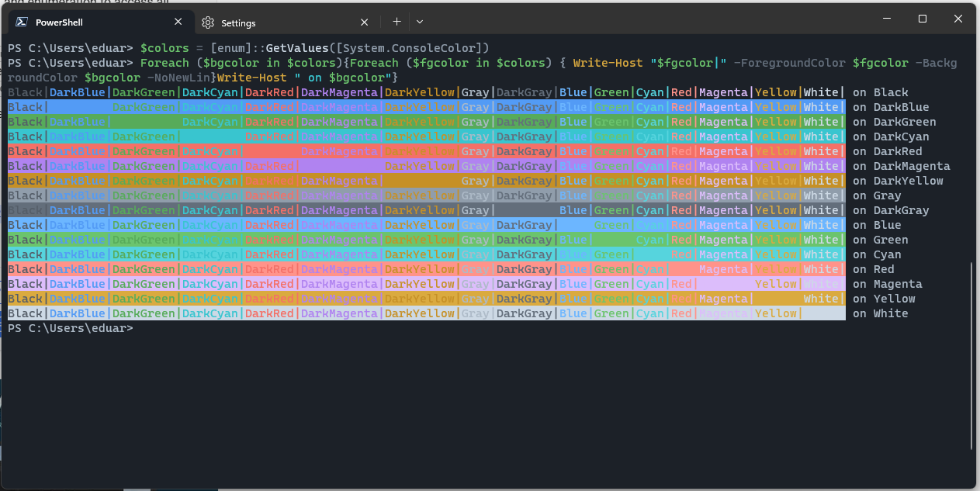Click the 'on DarkGray' row label
Viewport: 980px width, 491px height.
(x=891, y=210)
